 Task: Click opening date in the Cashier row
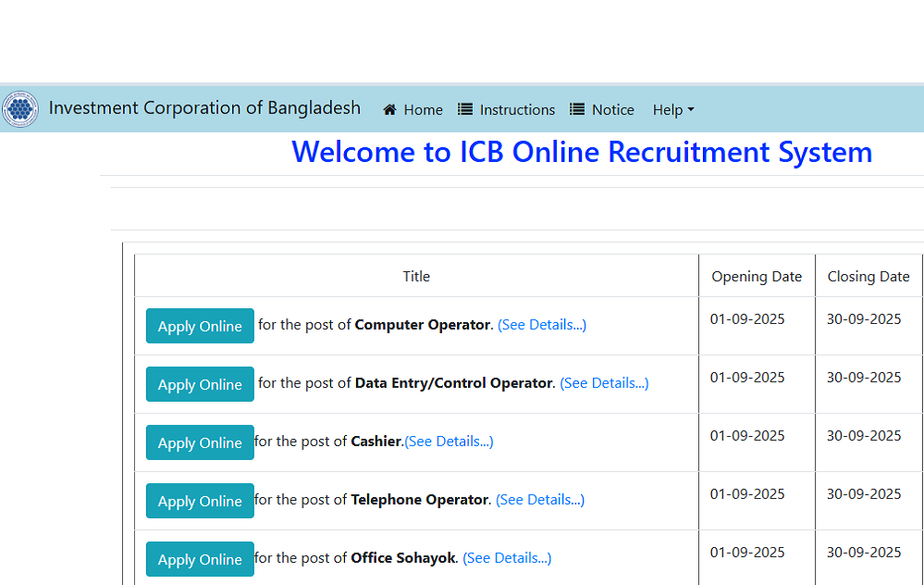[x=747, y=436]
